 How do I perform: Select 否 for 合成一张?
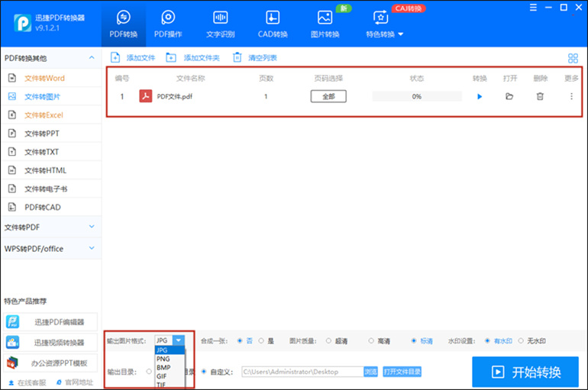tap(240, 341)
